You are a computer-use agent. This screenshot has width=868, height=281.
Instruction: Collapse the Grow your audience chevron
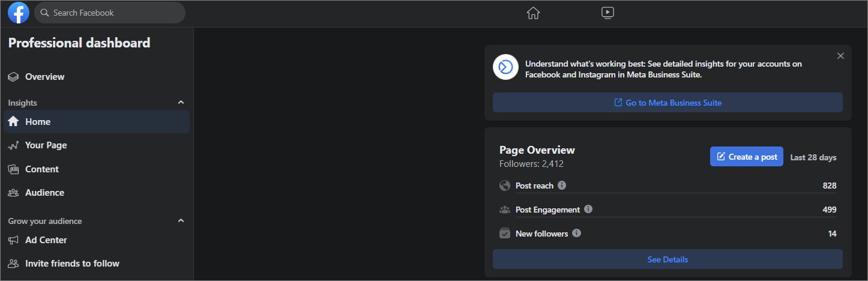181,221
